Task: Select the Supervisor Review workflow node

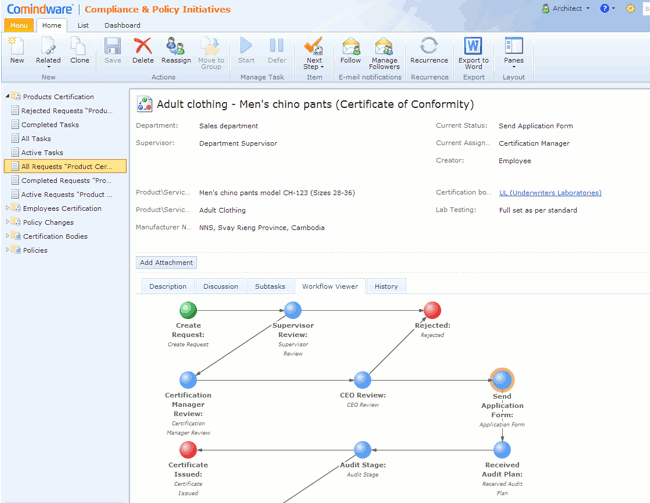Action: pos(293,310)
